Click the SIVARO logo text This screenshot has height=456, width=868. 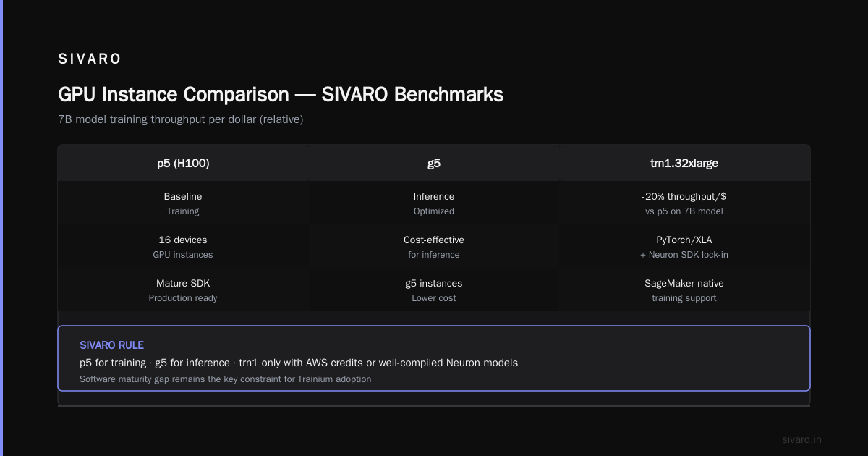pyautogui.click(x=90, y=59)
